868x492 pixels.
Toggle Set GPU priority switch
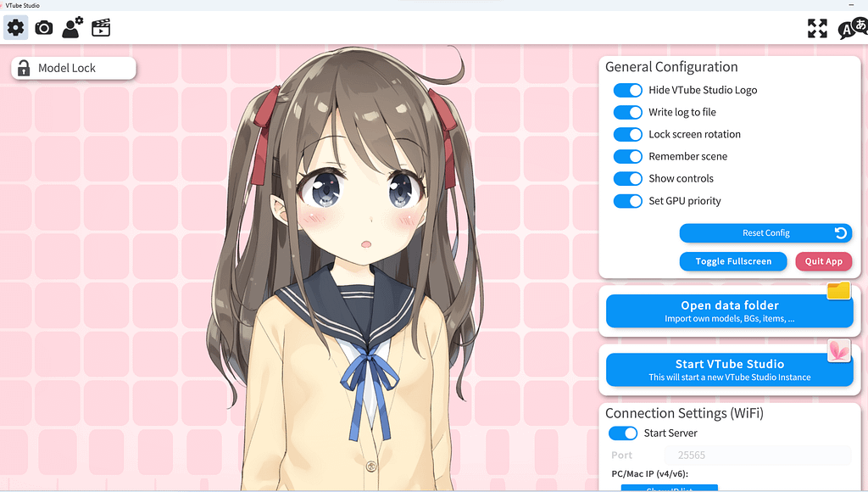coord(628,201)
